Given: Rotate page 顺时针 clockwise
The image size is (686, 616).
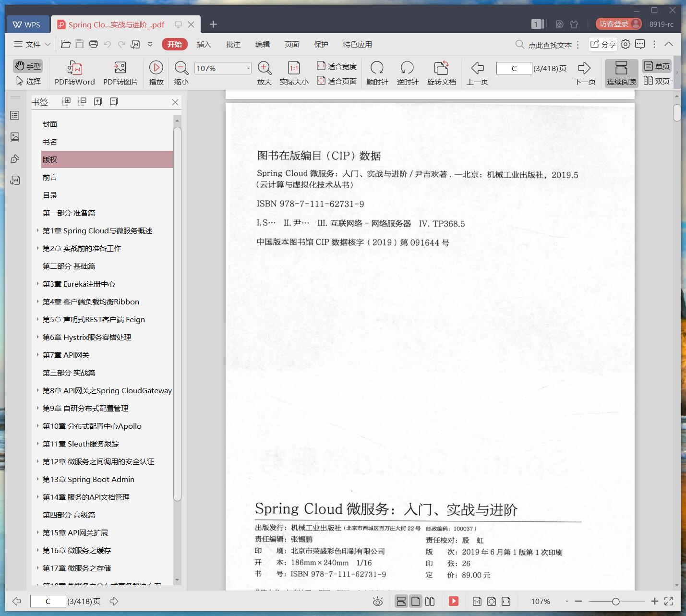Looking at the screenshot, I should tap(377, 73).
